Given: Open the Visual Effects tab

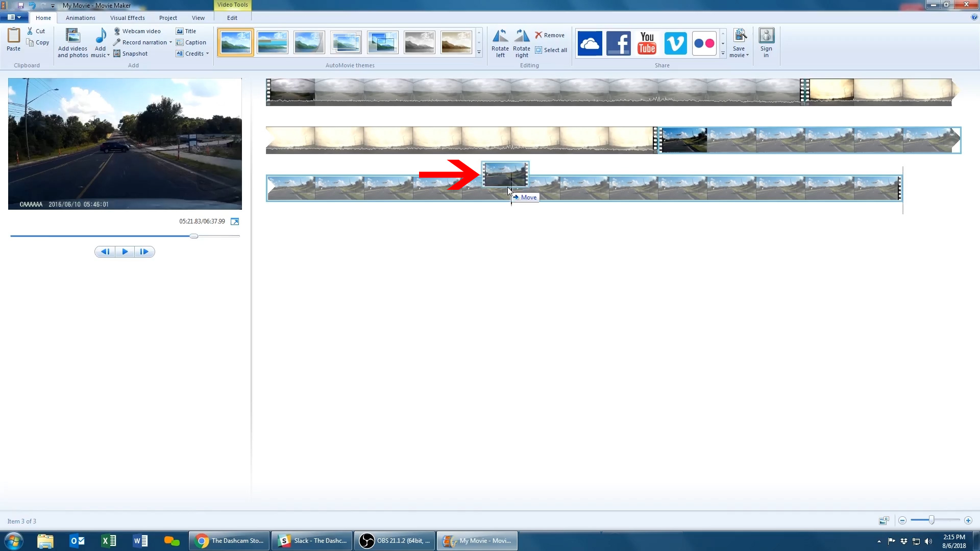Looking at the screenshot, I should (127, 18).
